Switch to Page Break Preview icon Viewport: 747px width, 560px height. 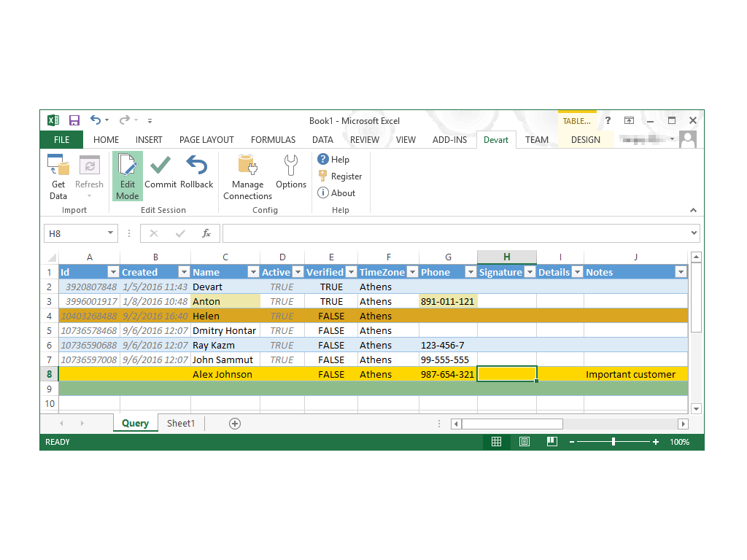[x=552, y=442]
